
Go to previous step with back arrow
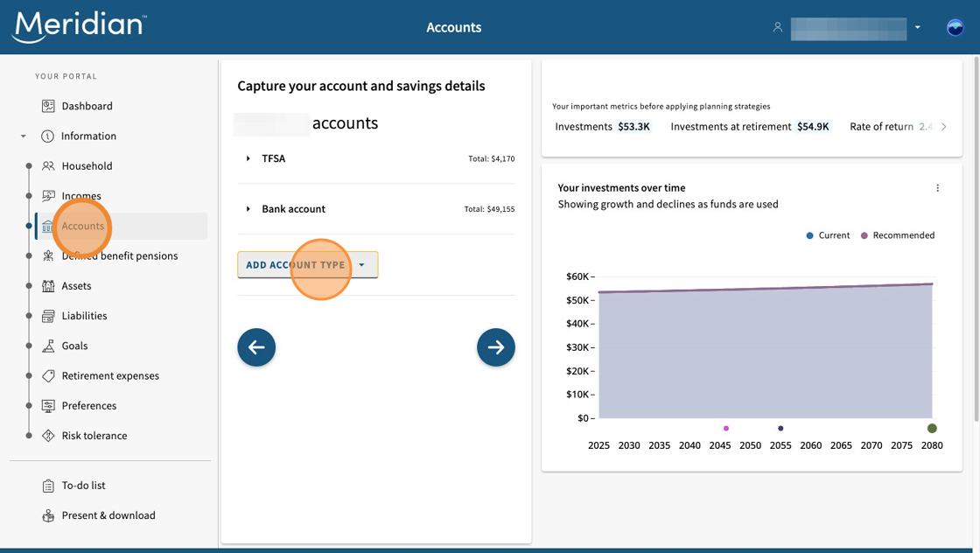256,347
